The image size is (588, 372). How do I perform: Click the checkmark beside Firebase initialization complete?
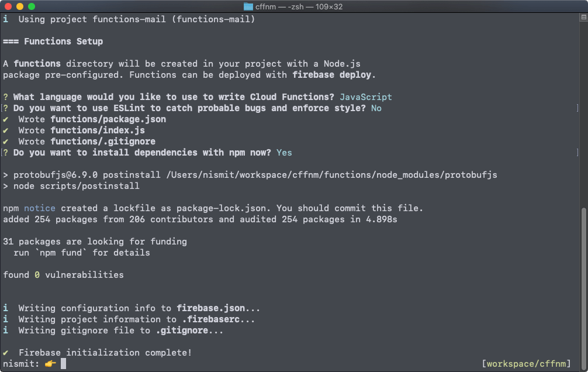[6, 353]
